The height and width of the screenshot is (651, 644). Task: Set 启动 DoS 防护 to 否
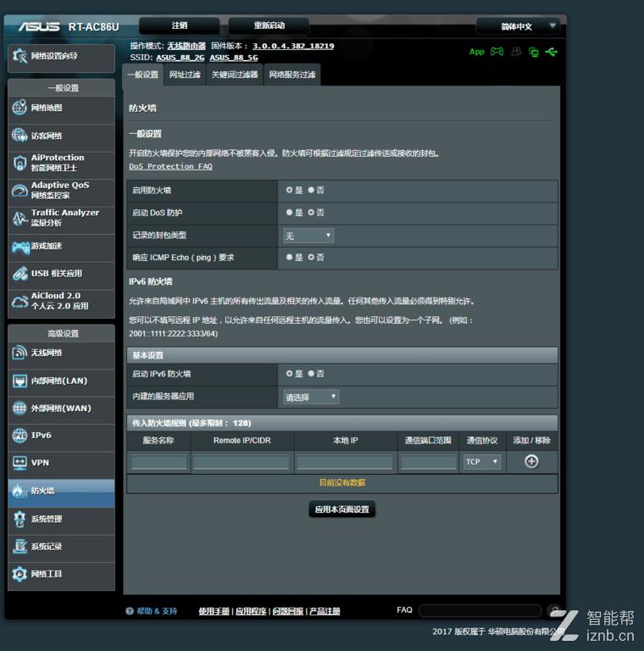(311, 213)
